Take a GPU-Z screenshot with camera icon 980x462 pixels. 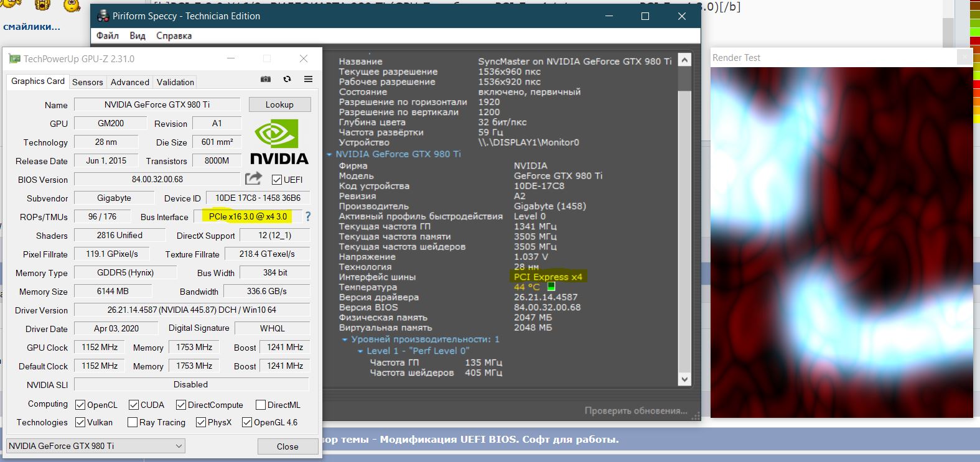pos(266,80)
